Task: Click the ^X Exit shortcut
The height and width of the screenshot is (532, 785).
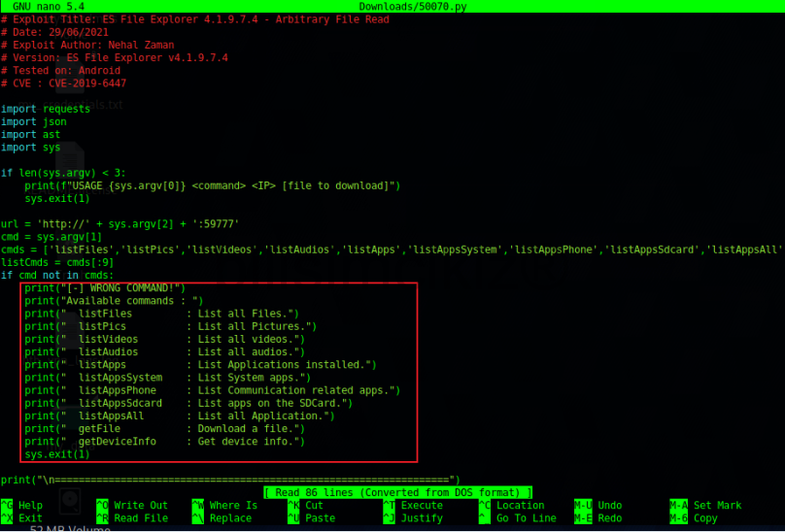Action: 22,518
